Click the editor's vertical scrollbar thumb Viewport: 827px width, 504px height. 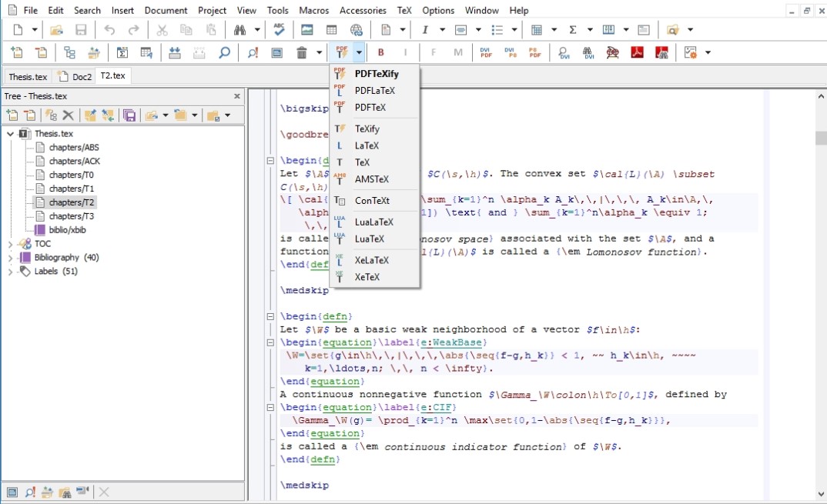pyautogui.click(x=821, y=138)
